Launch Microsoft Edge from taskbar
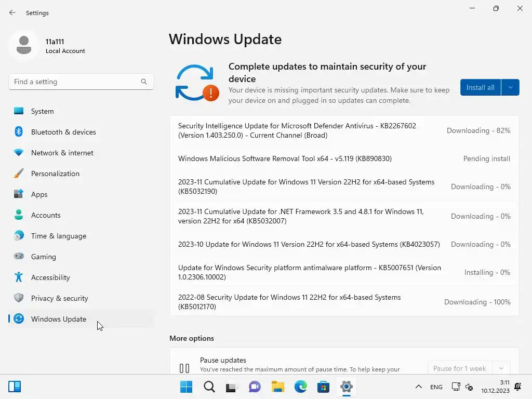 pyautogui.click(x=301, y=387)
